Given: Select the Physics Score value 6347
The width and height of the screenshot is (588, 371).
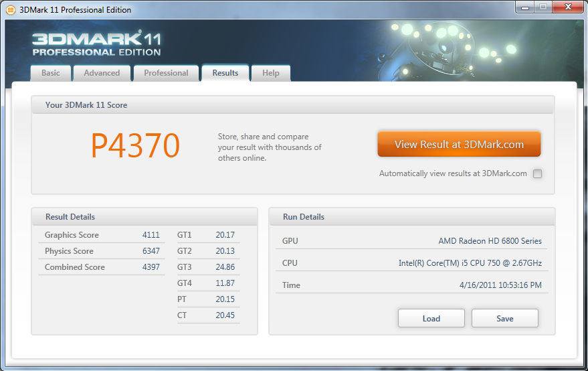Looking at the screenshot, I should 151,251.
